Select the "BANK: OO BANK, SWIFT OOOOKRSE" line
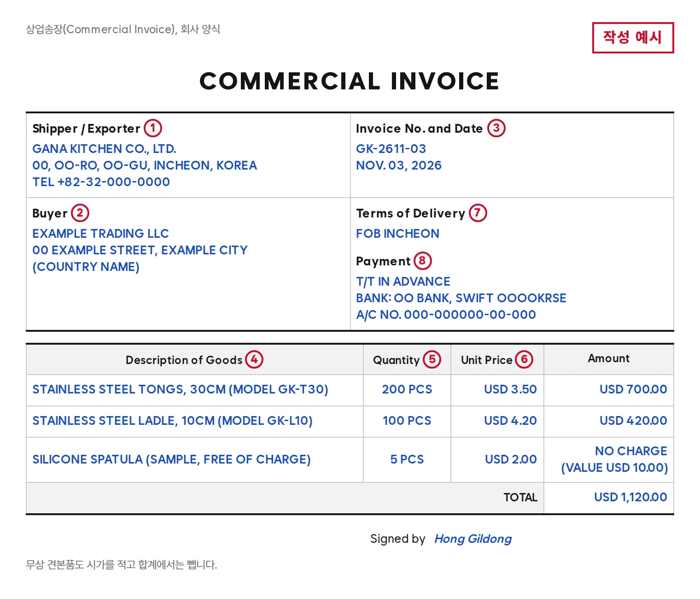The width and height of the screenshot is (700, 599). pos(461,298)
